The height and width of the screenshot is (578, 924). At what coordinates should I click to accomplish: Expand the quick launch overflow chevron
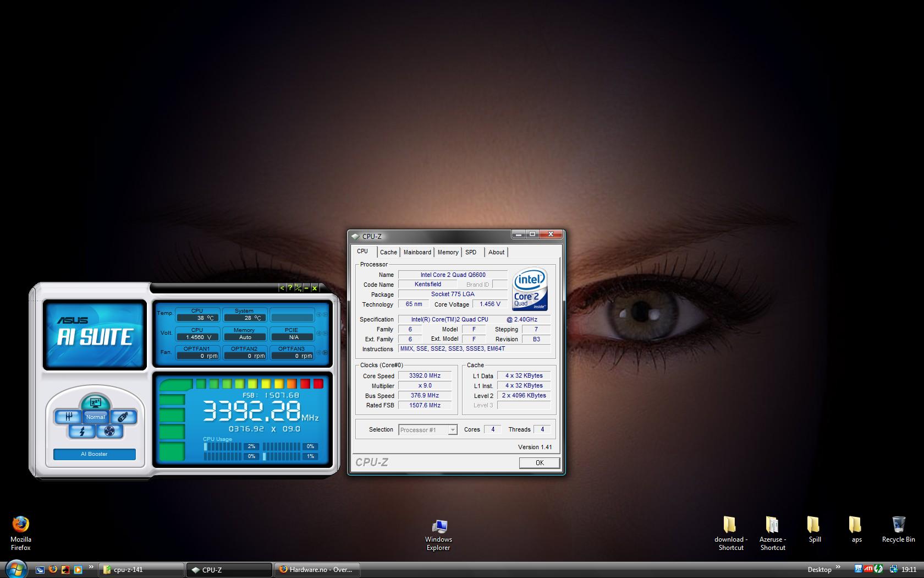[91, 566]
